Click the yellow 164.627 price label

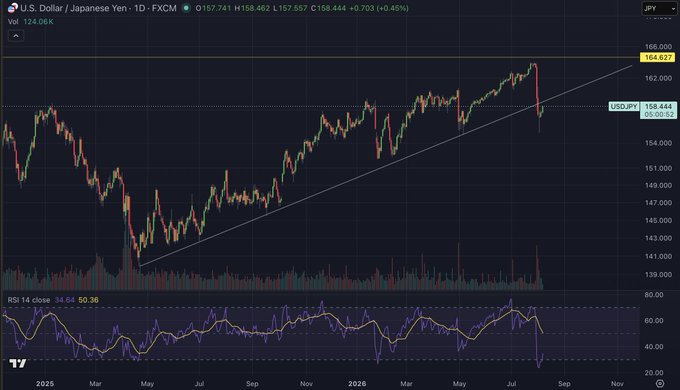(657, 57)
